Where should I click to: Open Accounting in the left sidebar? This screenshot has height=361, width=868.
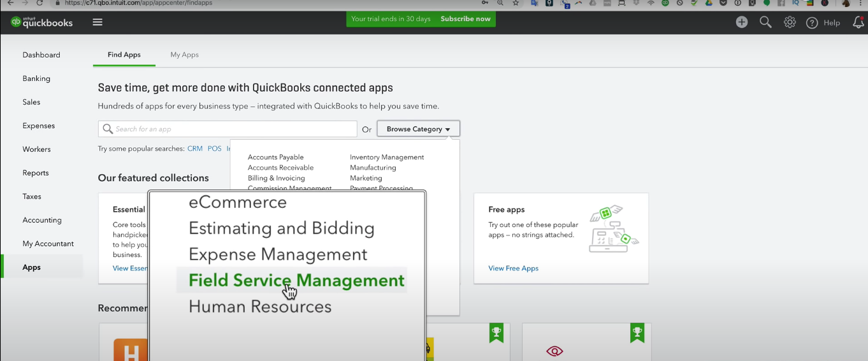(x=42, y=220)
